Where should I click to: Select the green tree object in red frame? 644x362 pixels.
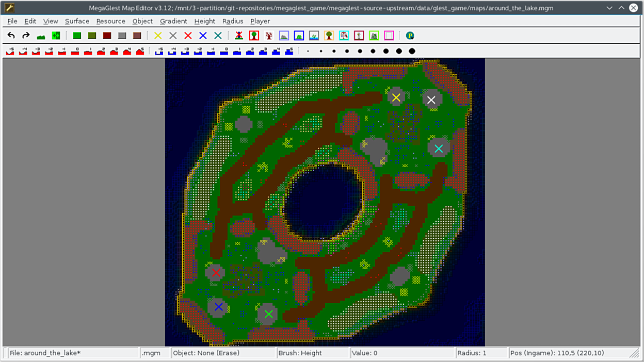(254, 36)
